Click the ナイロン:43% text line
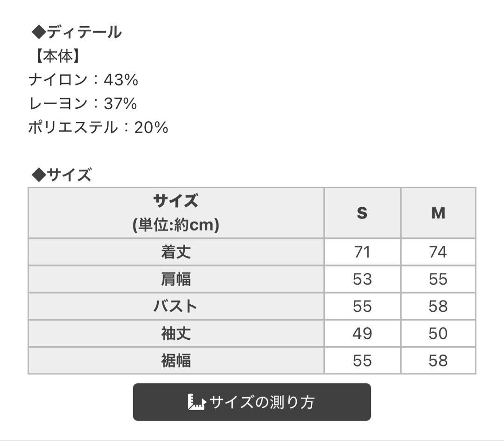The height and width of the screenshot is (441, 504). point(83,80)
